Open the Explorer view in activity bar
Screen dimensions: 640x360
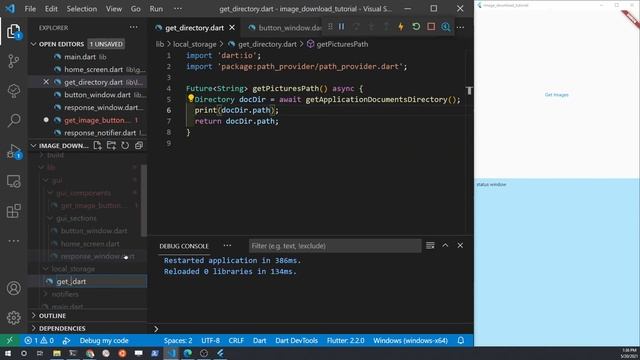tap(13, 31)
